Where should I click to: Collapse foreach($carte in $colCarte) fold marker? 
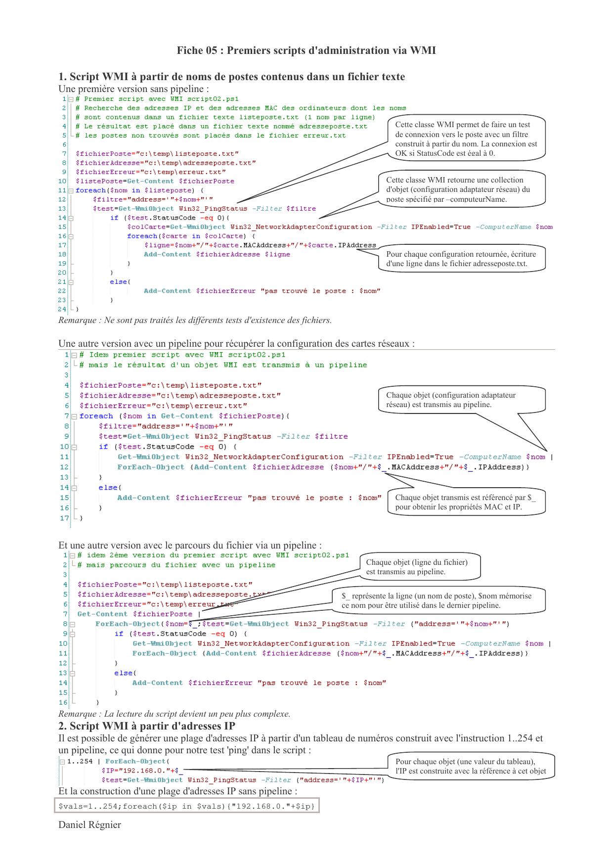pyautogui.click(x=71, y=236)
